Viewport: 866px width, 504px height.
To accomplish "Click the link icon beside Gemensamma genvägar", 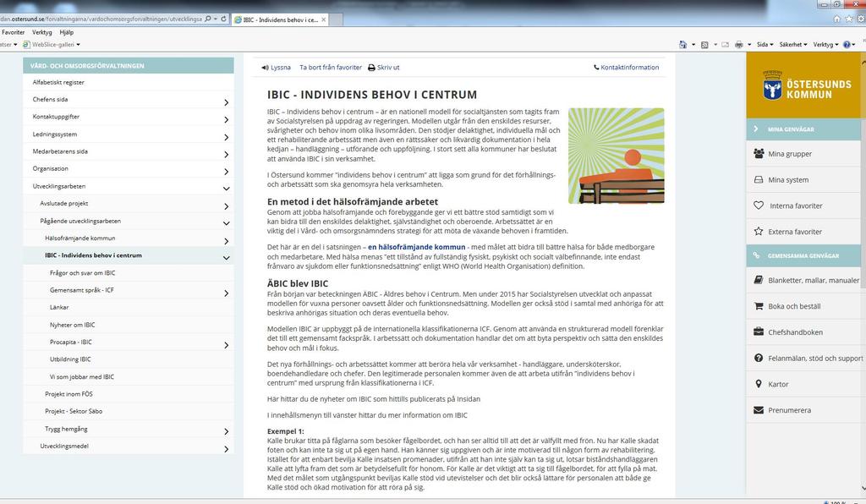I will point(756,255).
